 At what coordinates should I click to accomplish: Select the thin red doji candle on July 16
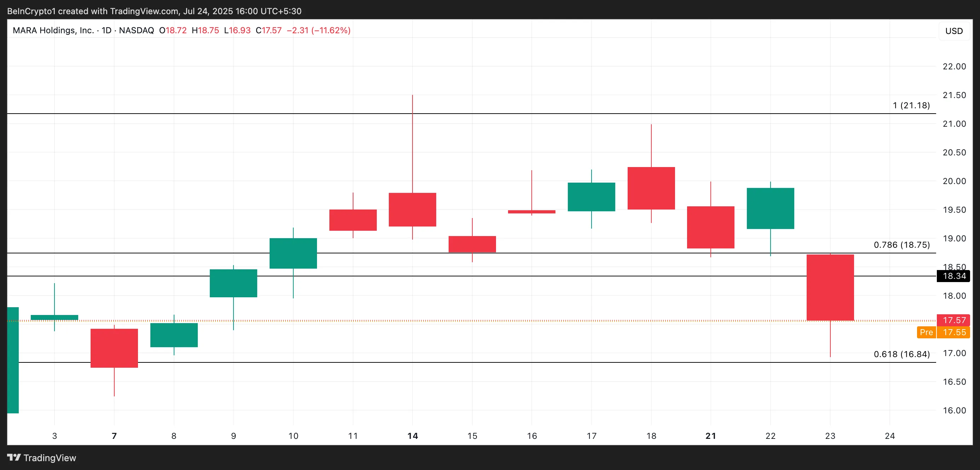coord(532,212)
